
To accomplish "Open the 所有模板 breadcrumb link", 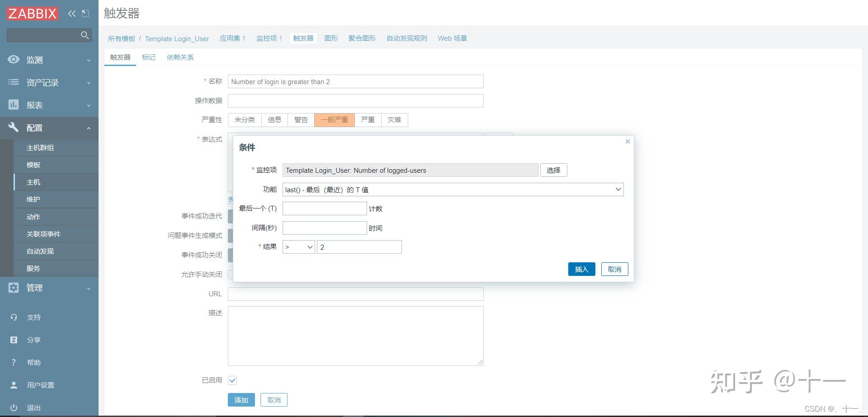I will (121, 38).
